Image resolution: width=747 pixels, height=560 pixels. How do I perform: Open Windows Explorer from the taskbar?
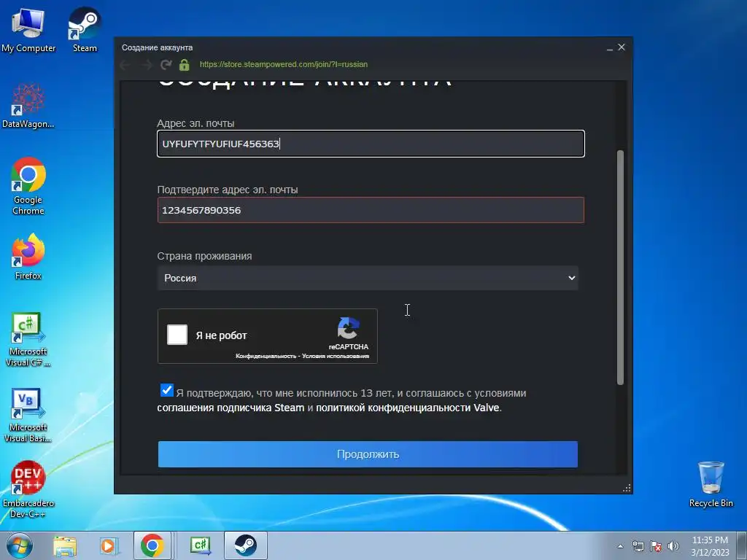(x=65, y=545)
